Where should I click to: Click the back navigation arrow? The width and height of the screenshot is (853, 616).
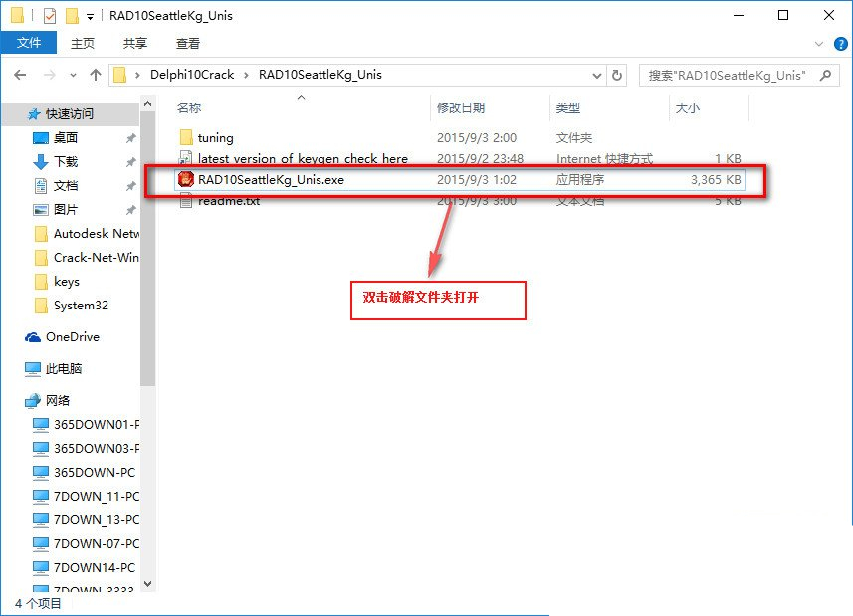click(x=20, y=75)
